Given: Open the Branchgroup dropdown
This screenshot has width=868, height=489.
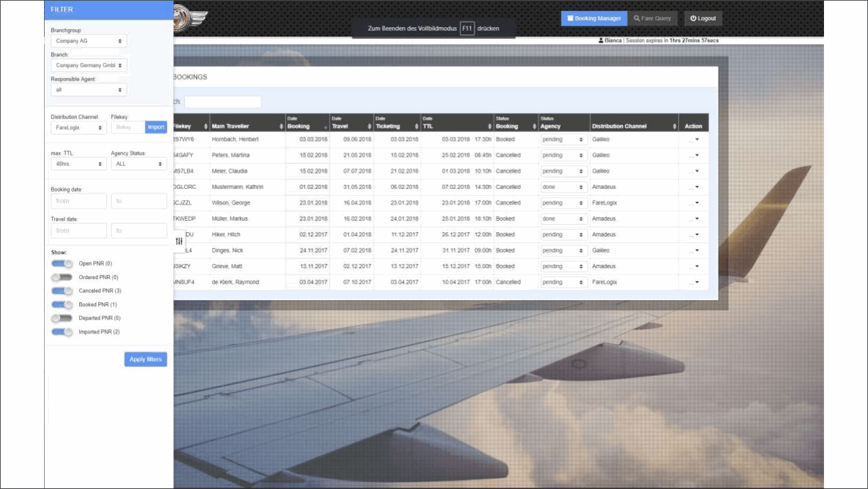Looking at the screenshot, I should [x=89, y=41].
